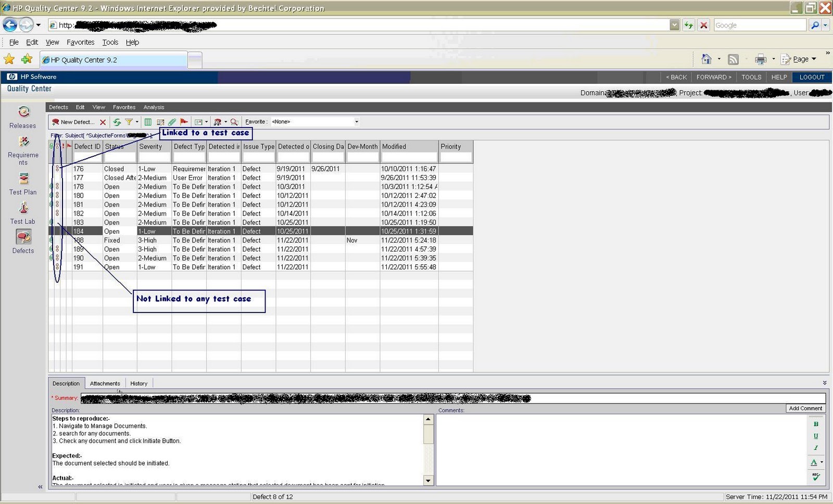Click the Google search box
The height and width of the screenshot is (504, 833).
760,25
